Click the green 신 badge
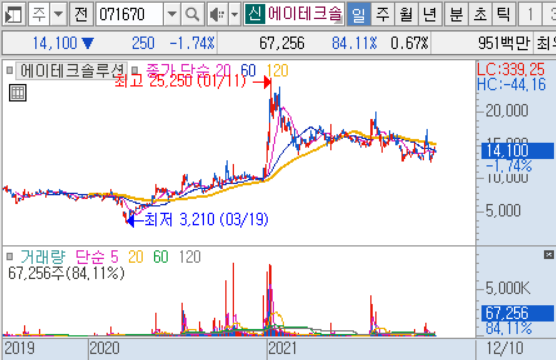The width and height of the screenshot is (556, 360). click(x=255, y=14)
